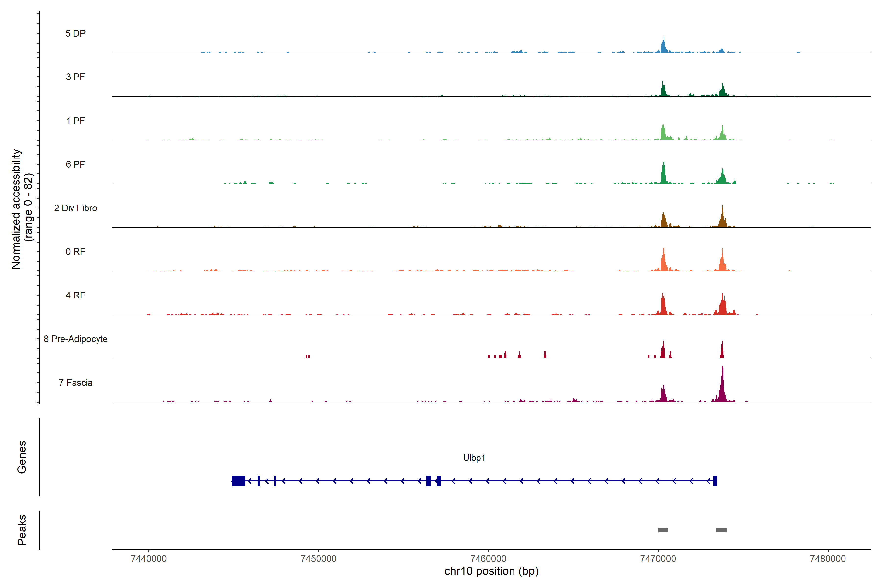Image resolution: width=882 pixels, height=588 pixels.
Task: Click the 7 Fascia track label
Action: (75, 382)
